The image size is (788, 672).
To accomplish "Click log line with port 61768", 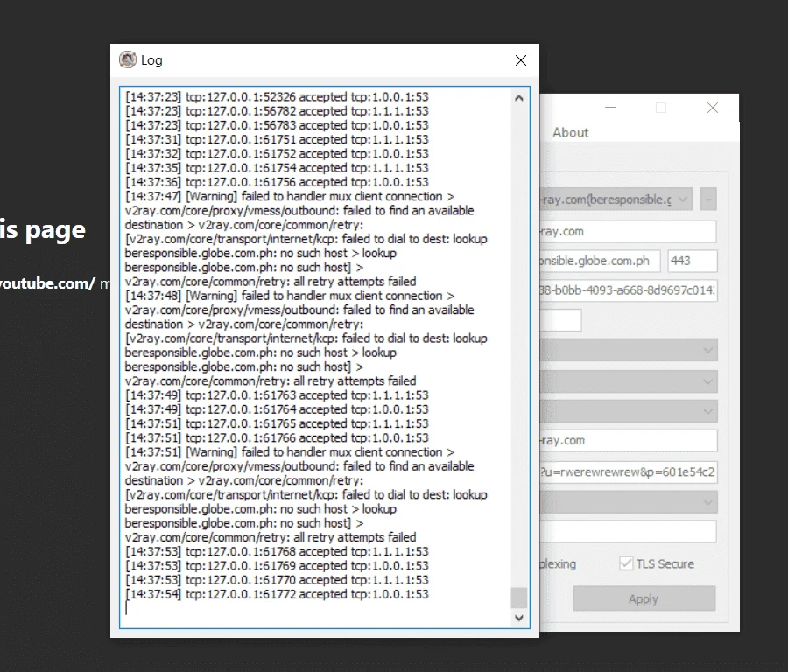I will tap(277, 552).
